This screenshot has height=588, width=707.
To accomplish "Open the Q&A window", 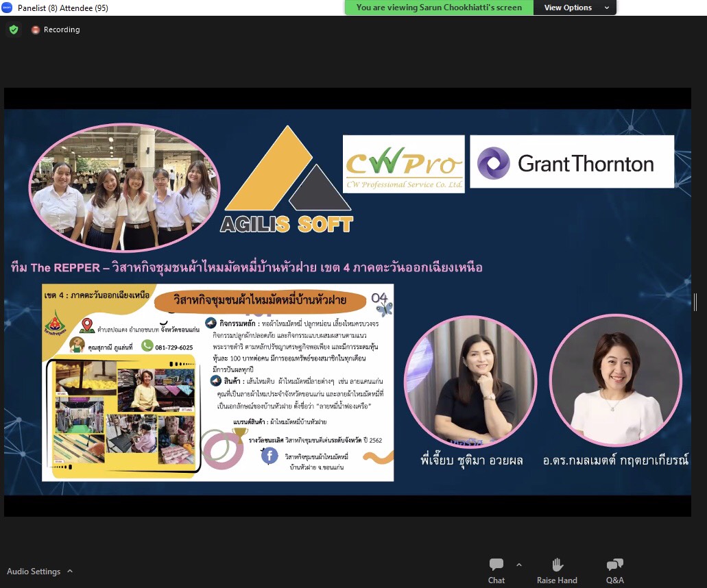I will coord(614,571).
